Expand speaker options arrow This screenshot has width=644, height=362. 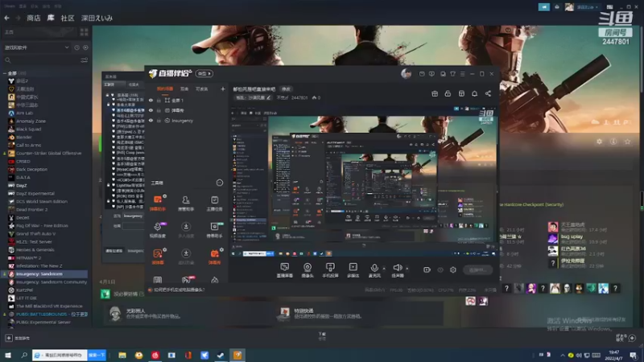(x=407, y=269)
